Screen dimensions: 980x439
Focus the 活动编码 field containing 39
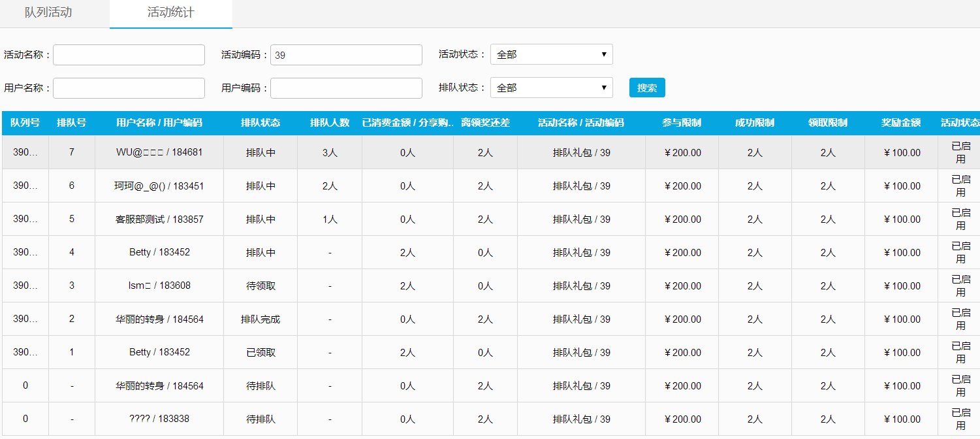(346, 55)
